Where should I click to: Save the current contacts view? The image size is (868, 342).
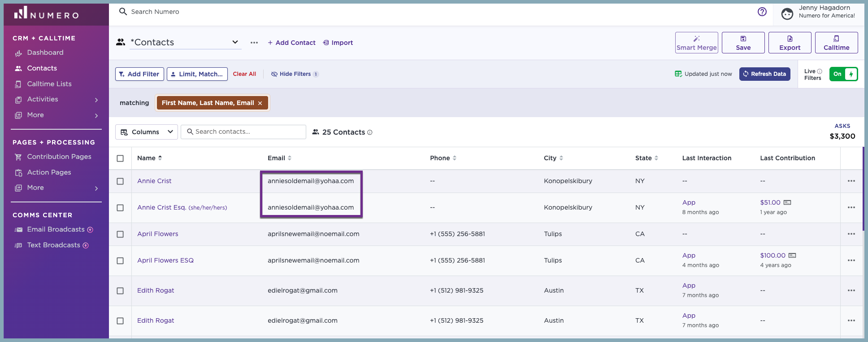tap(743, 43)
